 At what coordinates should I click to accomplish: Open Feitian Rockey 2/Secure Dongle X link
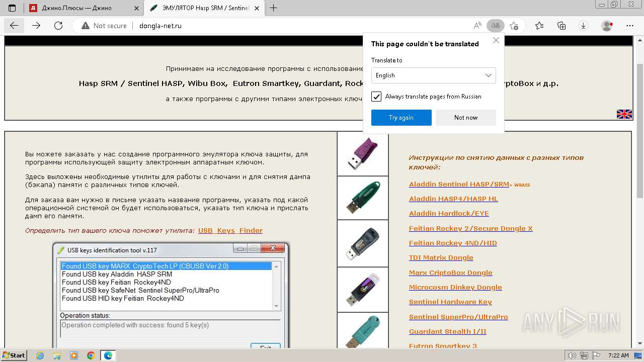tap(470, 229)
